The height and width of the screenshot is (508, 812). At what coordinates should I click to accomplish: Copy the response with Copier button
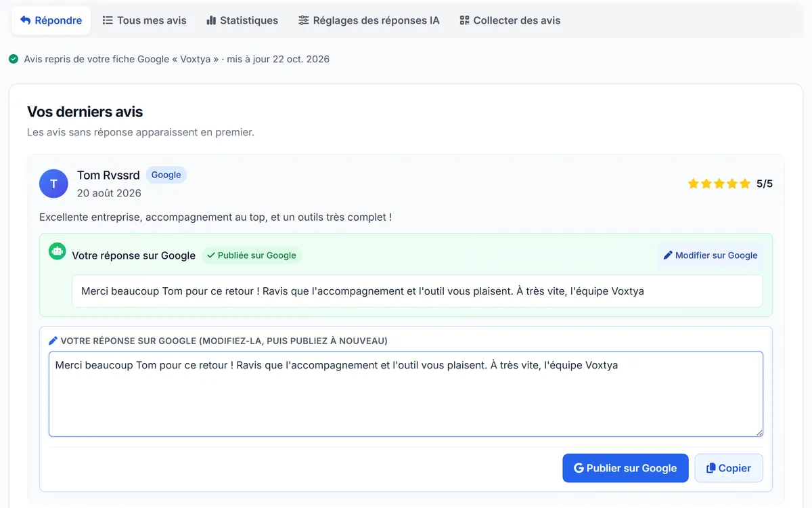point(729,468)
